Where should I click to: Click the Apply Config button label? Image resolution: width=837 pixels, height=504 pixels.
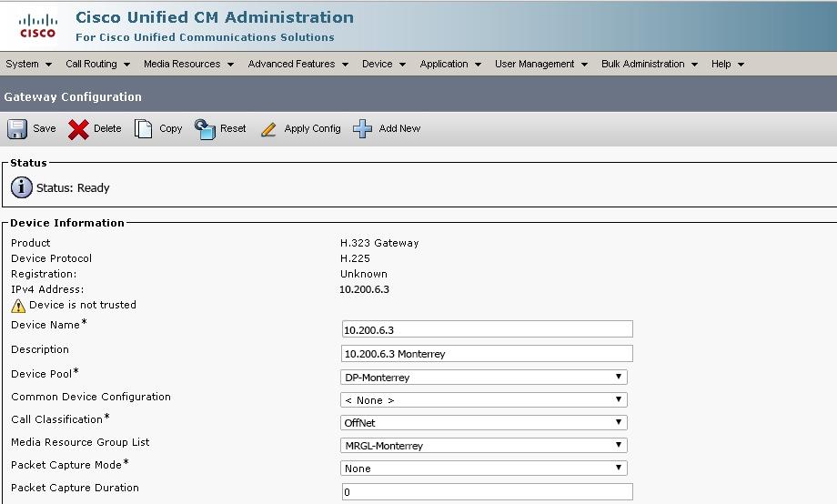[x=312, y=128]
